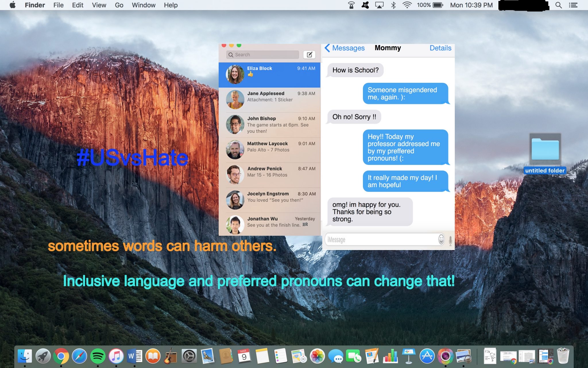Open Preview app icon in Dock

[x=464, y=356]
